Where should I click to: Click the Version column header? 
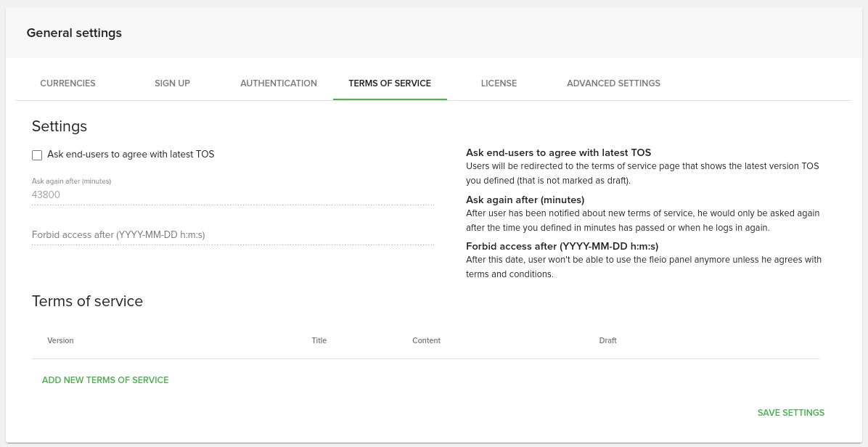click(60, 340)
